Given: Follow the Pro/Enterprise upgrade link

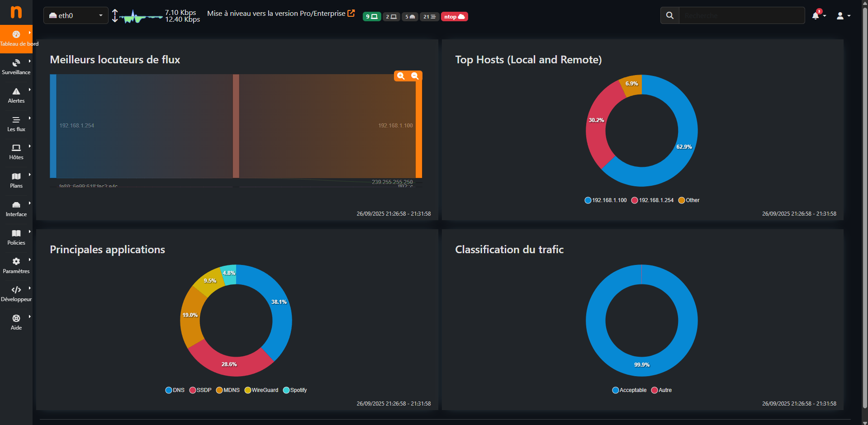Looking at the screenshot, I should point(280,14).
